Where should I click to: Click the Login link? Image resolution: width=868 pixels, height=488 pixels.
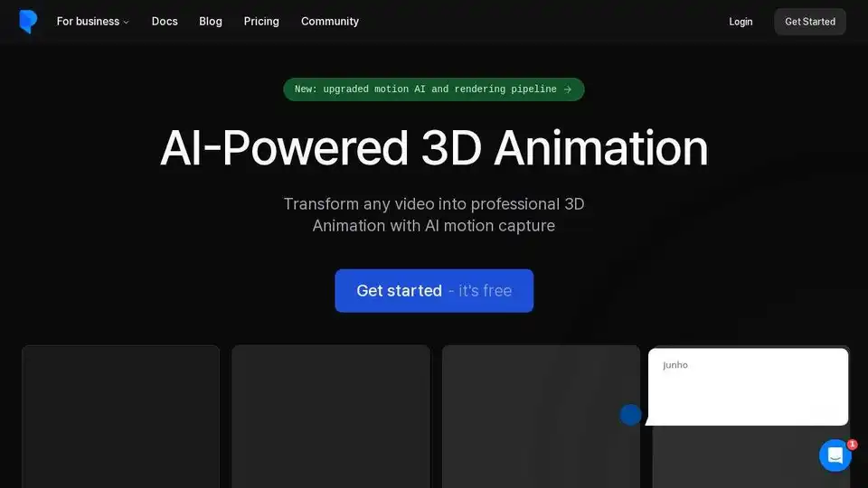[741, 22]
